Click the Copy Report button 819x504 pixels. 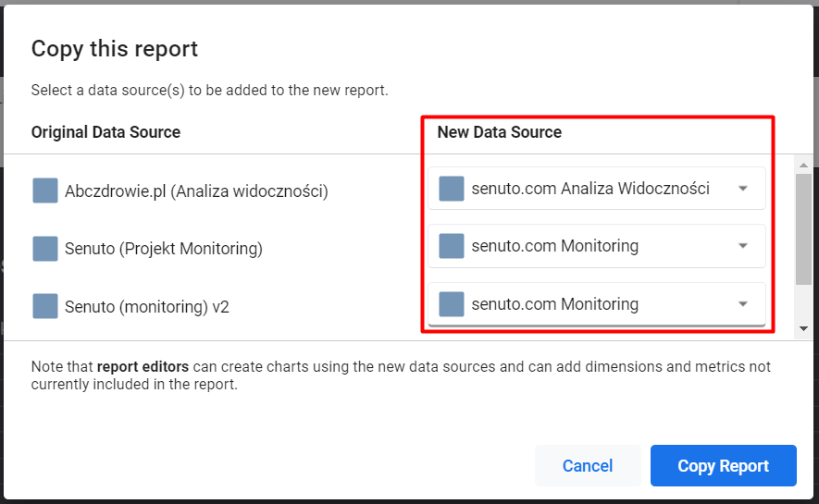[724, 465]
